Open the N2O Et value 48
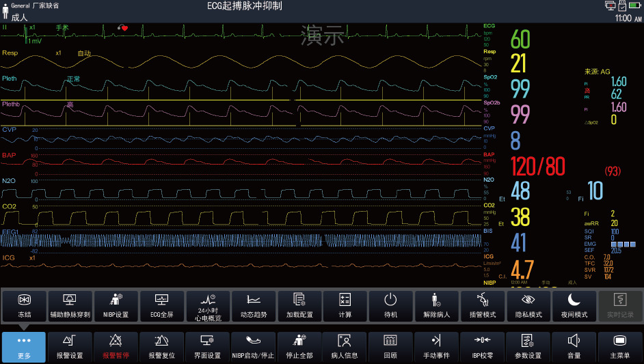This screenshot has width=644, height=364. tap(520, 191)
